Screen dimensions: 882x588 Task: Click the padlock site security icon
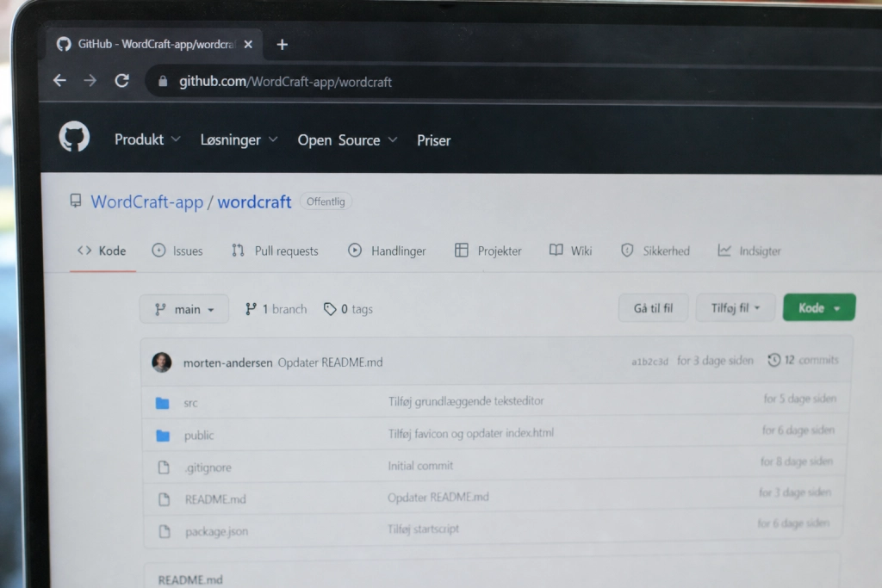(x=163, y=82)
